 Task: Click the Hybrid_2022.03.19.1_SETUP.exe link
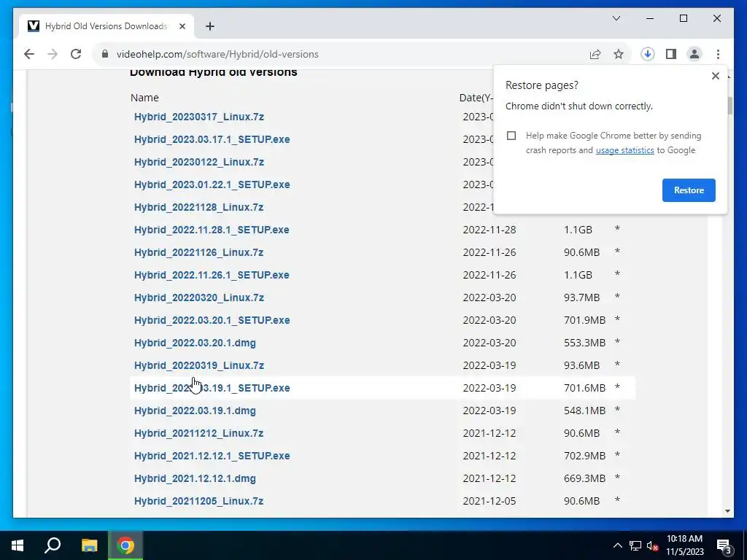click(x=212, y=388)
